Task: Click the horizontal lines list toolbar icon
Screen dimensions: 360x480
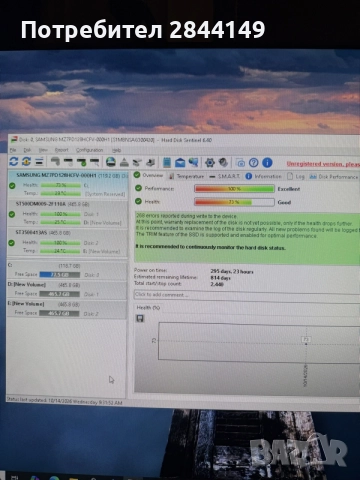Action: tap(39, 162)
